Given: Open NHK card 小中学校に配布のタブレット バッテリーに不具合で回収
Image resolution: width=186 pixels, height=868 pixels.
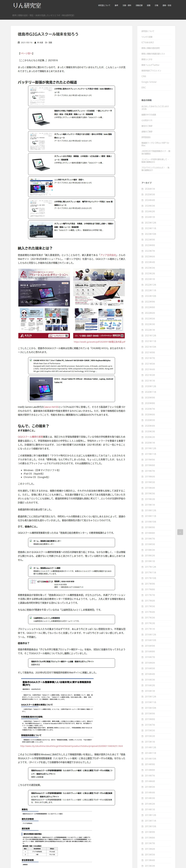Looking at the screenshot, I should pos(71,96).
